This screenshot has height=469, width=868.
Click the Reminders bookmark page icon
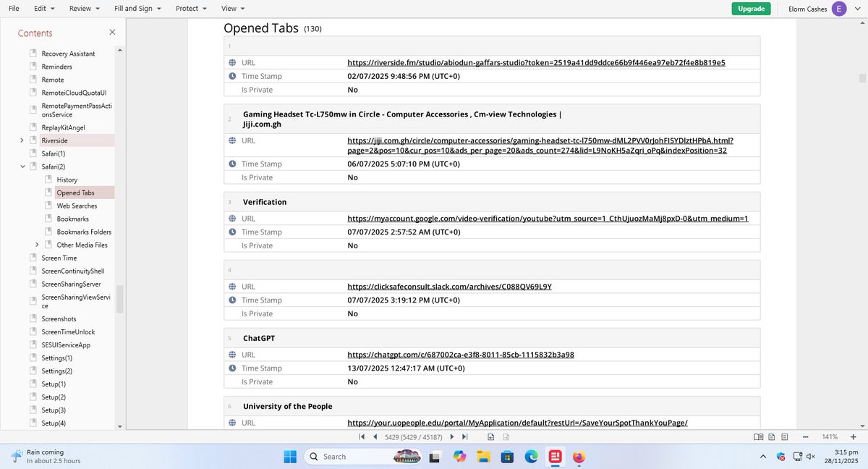pyautogui.click(x=33, y=67)
